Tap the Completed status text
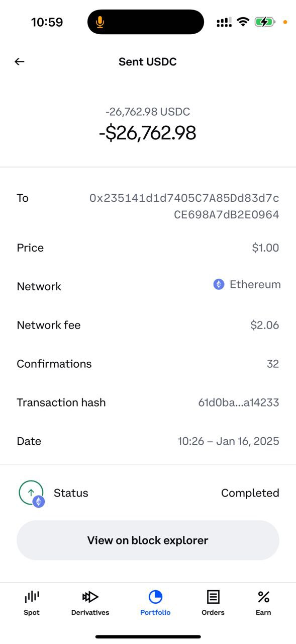 pyautogui.click(x=250, y=493)
